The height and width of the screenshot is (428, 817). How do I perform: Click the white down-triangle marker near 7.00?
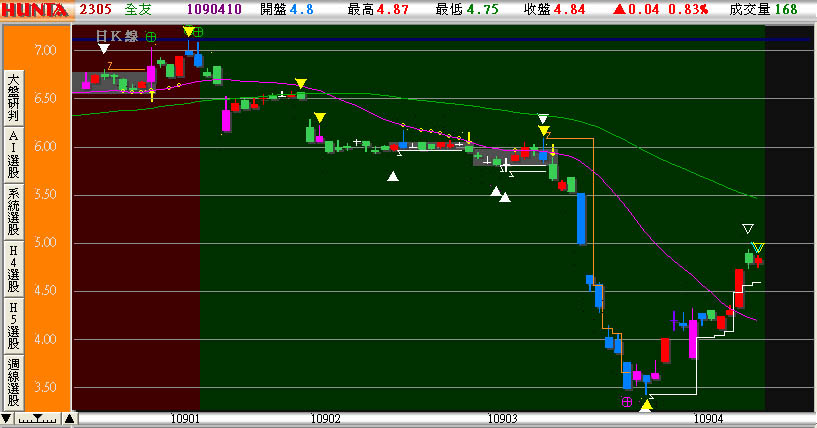click(x=104, y=49)
